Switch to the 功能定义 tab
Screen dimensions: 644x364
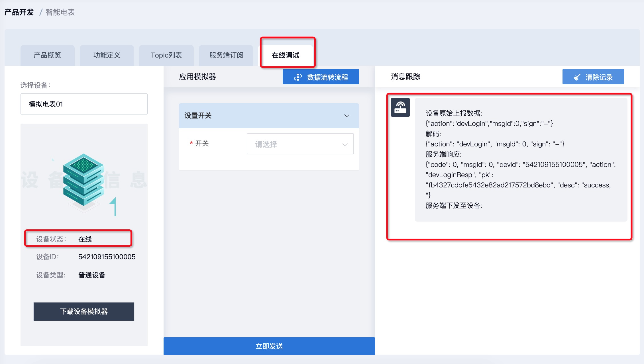pyautogui.click(x=107, y=55)
